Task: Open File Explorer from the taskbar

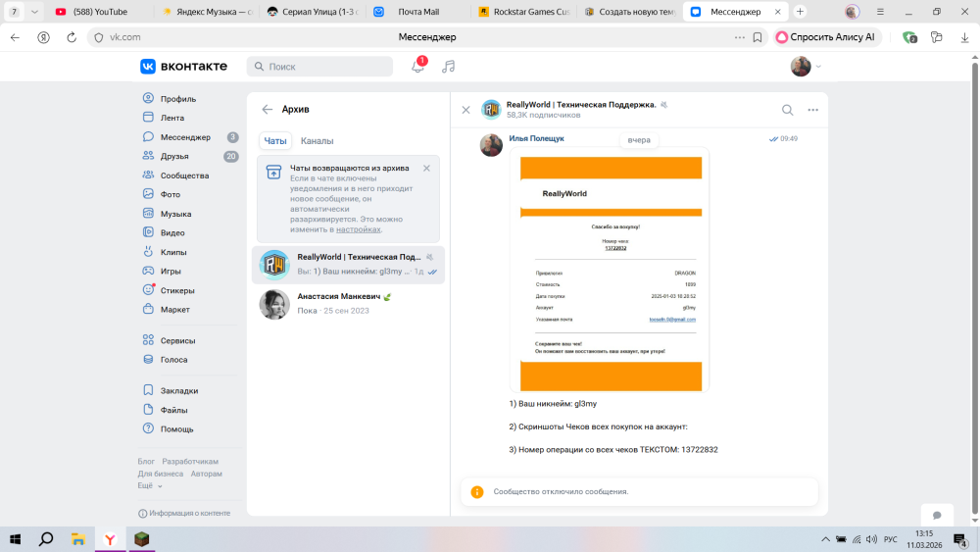Action: (78, 539)
